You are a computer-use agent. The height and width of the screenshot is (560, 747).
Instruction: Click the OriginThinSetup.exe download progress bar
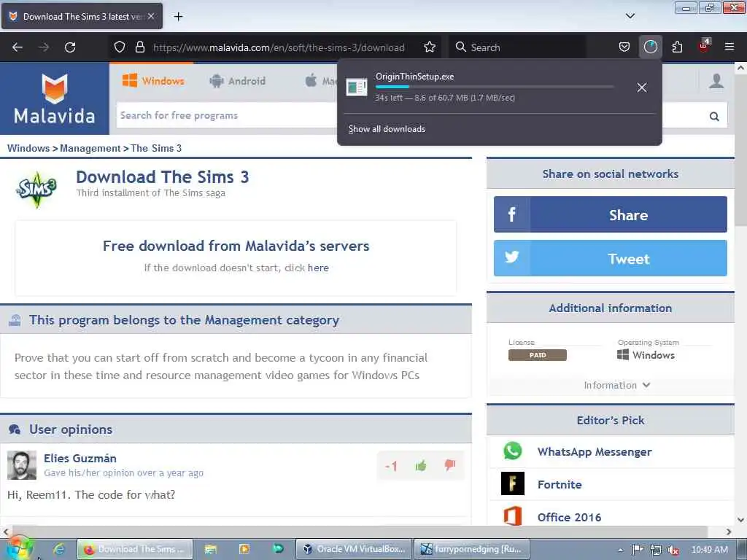pyautogui.click(x=495, y=87)
